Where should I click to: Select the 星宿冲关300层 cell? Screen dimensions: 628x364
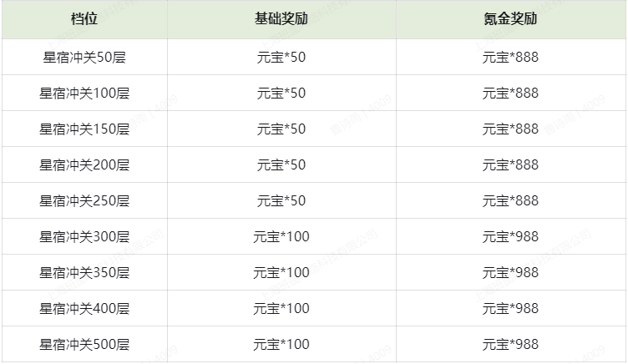tap(84, 237)
